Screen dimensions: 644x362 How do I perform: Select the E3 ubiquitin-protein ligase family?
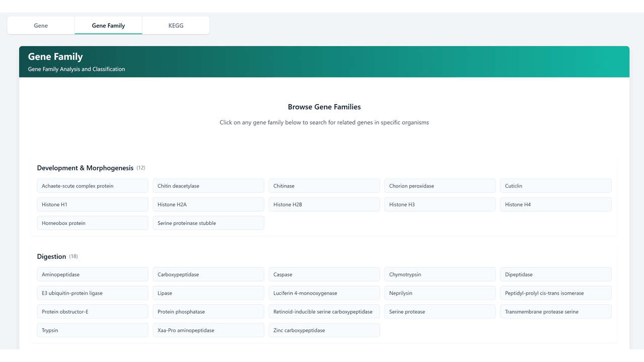coord(93,293)
